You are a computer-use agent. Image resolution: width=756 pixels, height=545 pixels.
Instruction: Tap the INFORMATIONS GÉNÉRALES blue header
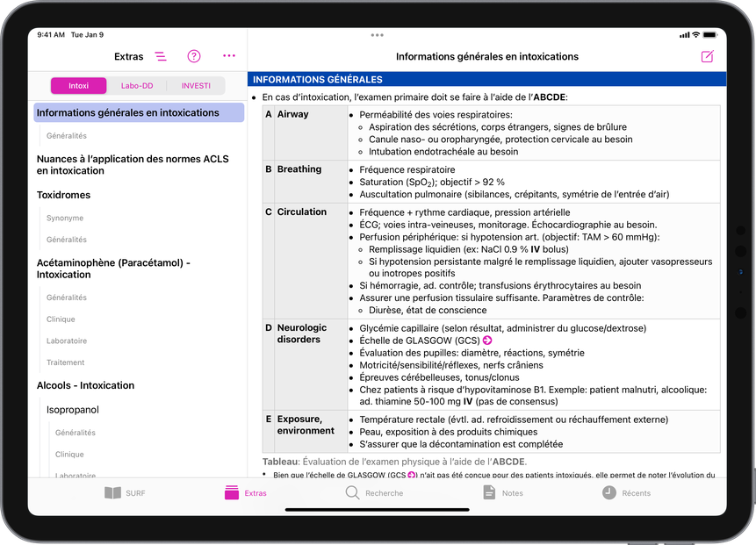pos(487,80)
